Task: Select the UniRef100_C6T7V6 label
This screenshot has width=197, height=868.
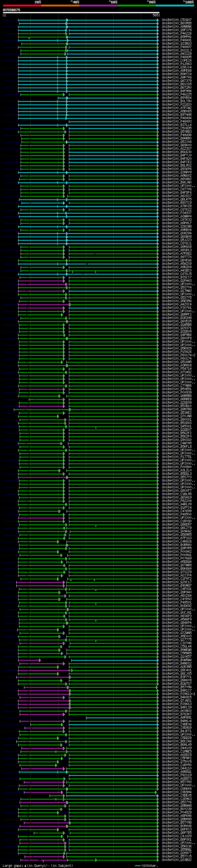Action: (x=177, y=189)
